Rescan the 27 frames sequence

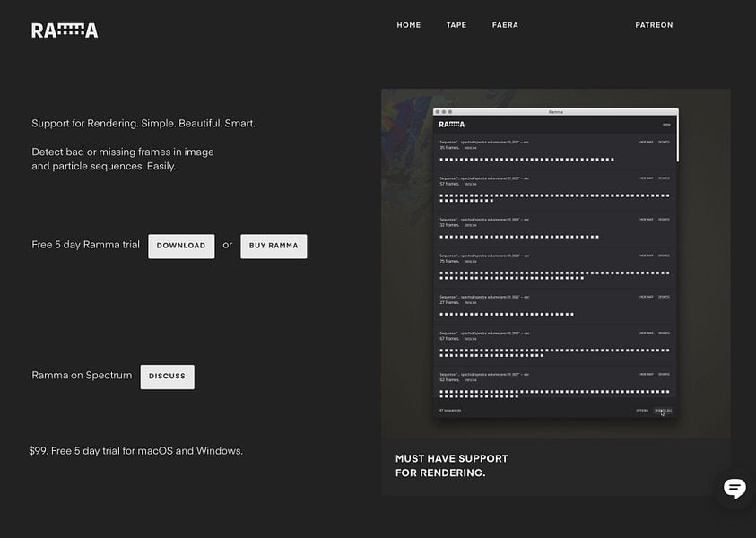point(471,303)
